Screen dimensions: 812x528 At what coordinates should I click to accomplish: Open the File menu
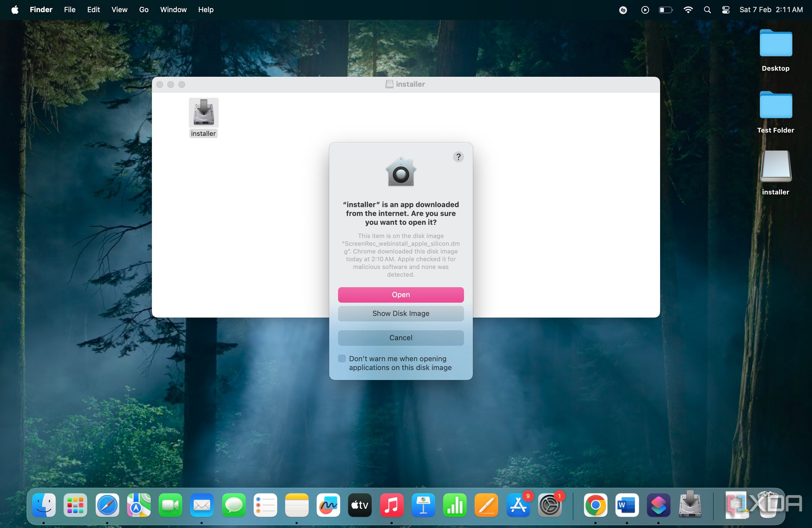[x=70, y=10]
